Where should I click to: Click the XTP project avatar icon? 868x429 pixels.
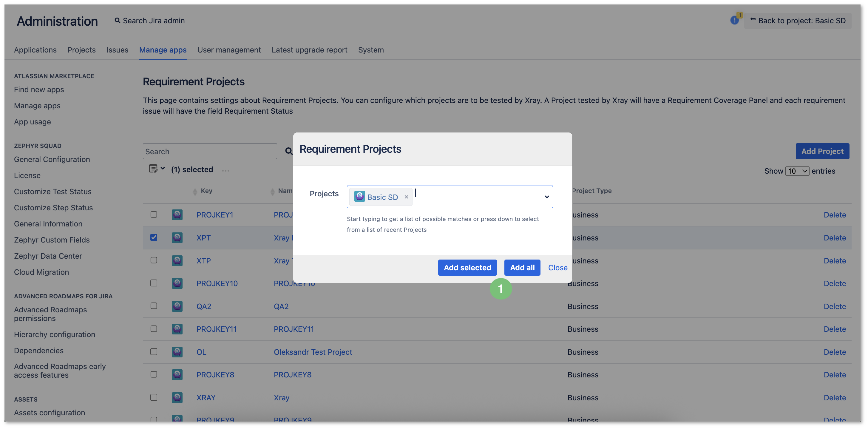tap(177, 260)
